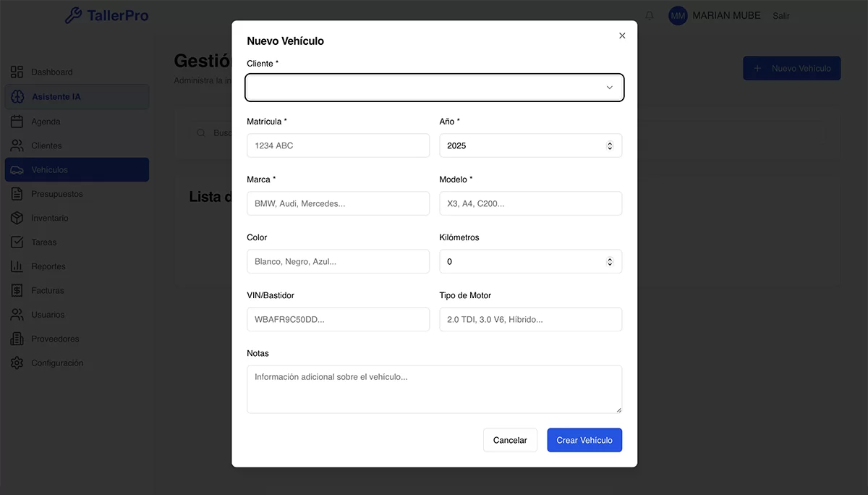Click the MM user avatar
This screenshot has width=868, height=495.
(678, 15)
